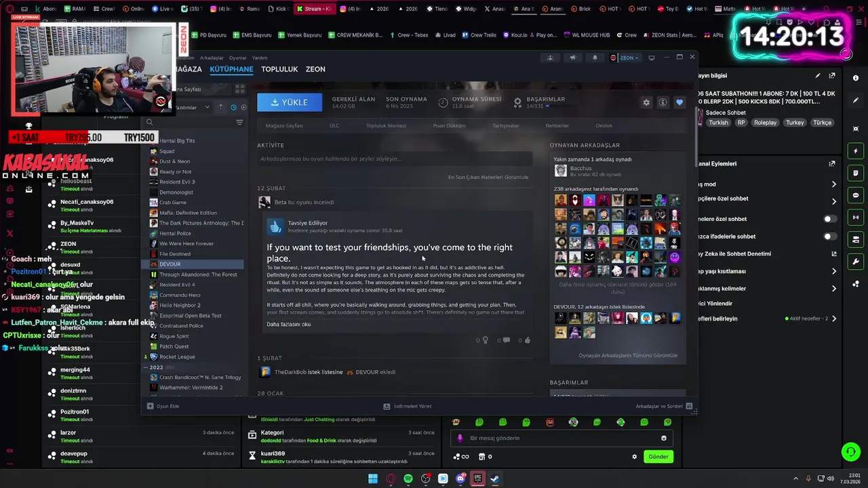Expand the 'klanmış kelimeler' chevron
This screenshot has height=488, width=868.
(834, 289)
